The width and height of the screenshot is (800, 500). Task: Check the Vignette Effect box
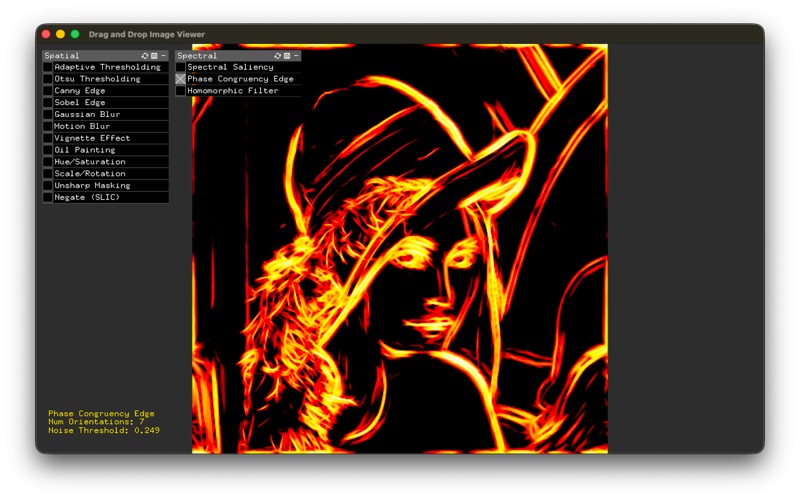48,138
